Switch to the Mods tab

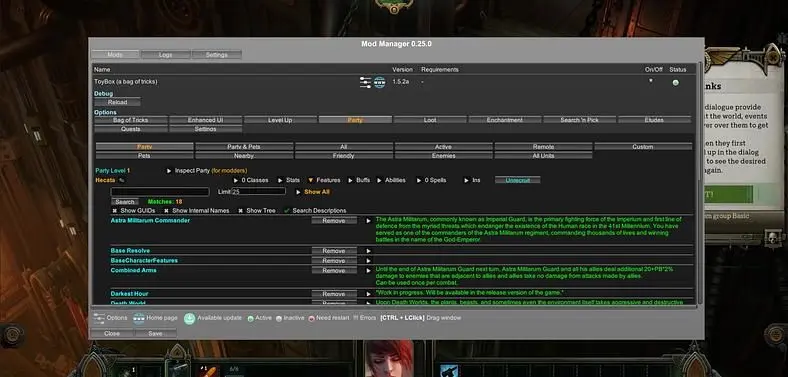(115, 55)
